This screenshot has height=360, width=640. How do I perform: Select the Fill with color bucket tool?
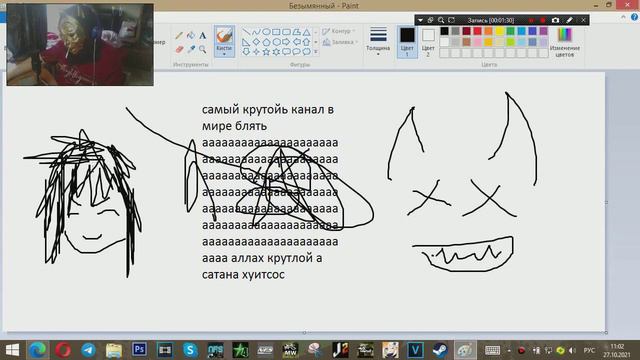[x=191, y=36]
